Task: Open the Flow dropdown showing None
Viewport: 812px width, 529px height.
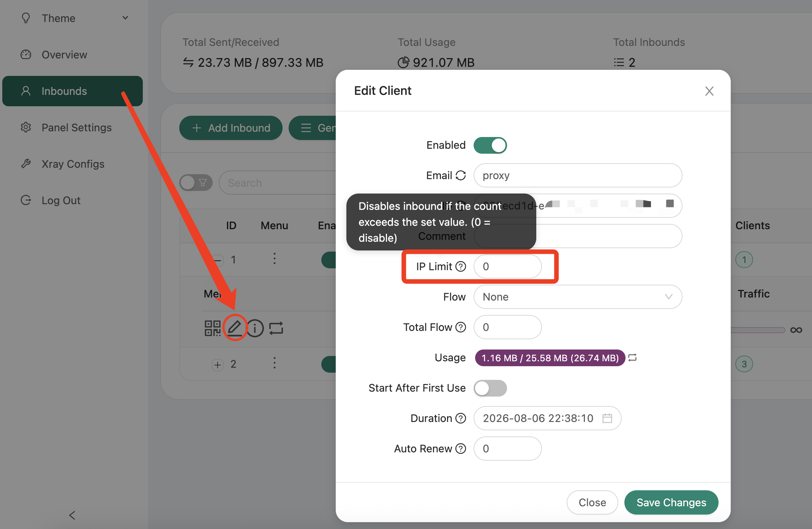Action: coord(577,297)
